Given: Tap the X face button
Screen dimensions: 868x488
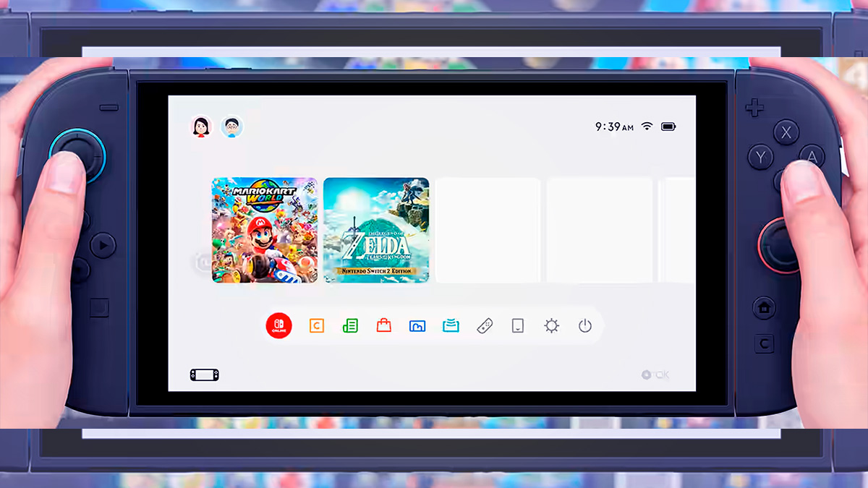Looking at the screenshot, I should (786, 132).
